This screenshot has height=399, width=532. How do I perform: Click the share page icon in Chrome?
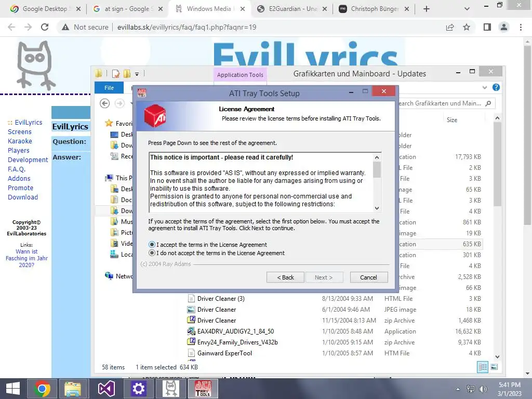click(450, 27)
